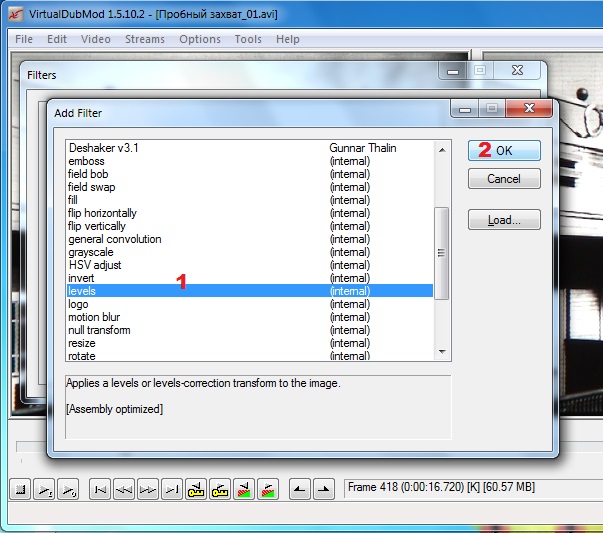Click the Load... button
The width and height of the screenshot is (603, 533).
tap(504, 220)
